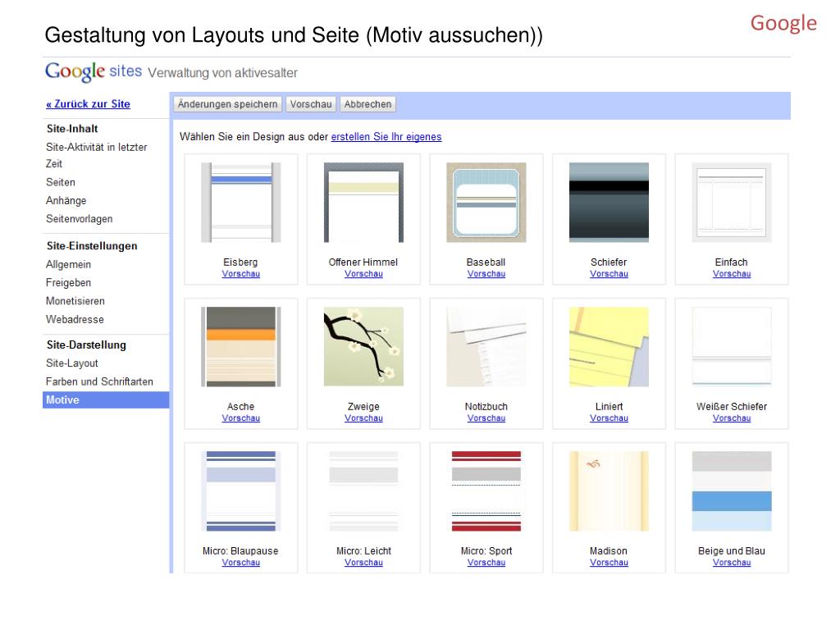Screen dimensions: 840x630
Task: Choose the Offener Himmel theme image
Action: [x=363, y=203]
